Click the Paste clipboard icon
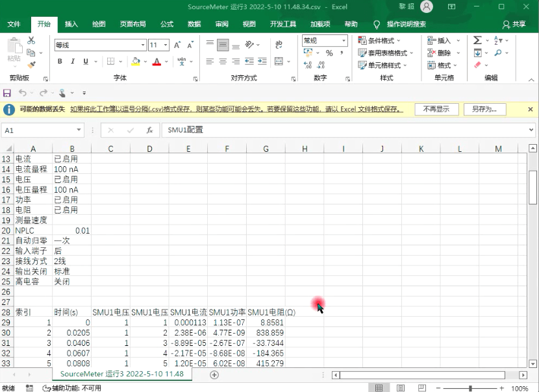The image size is (539, 392). [14, 46]
